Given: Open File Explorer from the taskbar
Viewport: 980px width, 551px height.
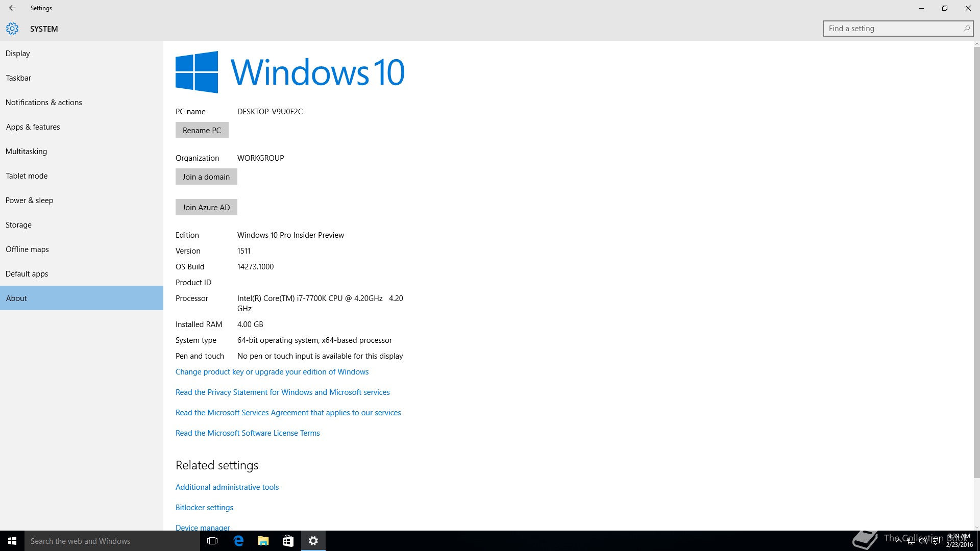Looking at the screenshot, I should [263, 541].
